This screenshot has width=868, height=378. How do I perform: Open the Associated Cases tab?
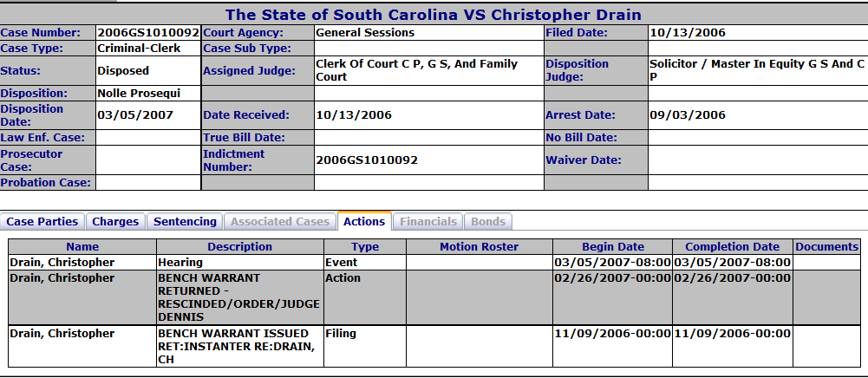pos(280,221)
